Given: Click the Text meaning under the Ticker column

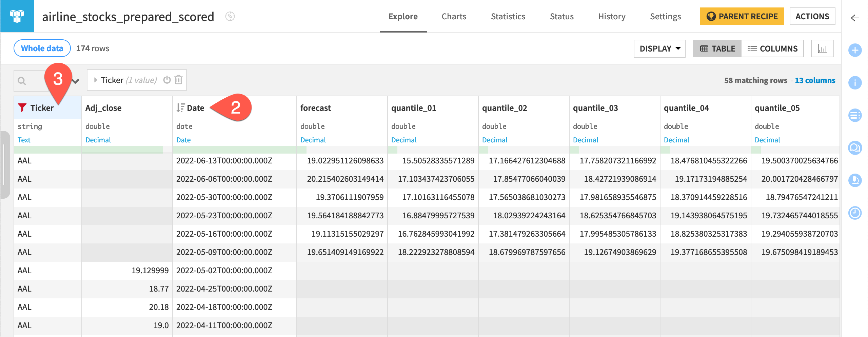Looking at the screenshot, I should pyautogui.click(x=24, y=140).
